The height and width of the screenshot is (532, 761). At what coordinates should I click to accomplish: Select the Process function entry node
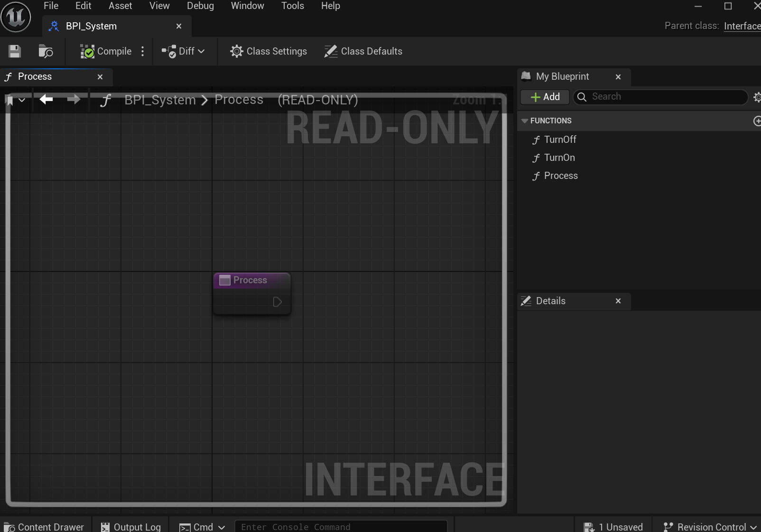click(x=252, y=293)
